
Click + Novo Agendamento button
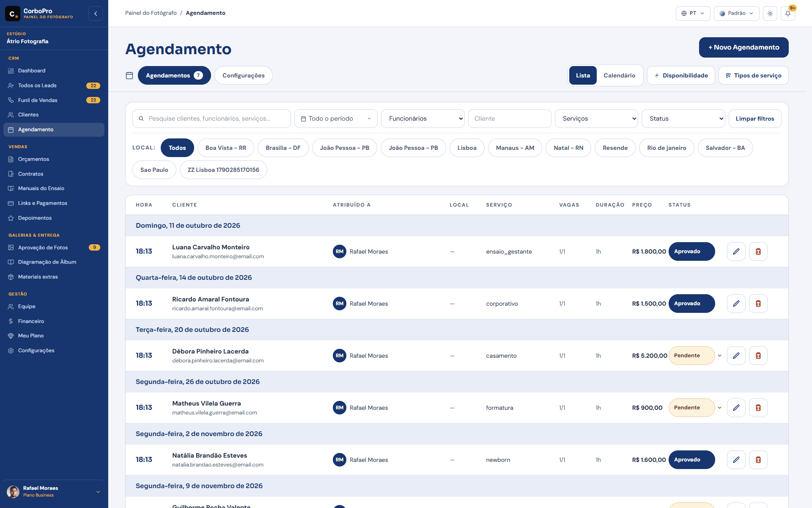pos(743,47)
